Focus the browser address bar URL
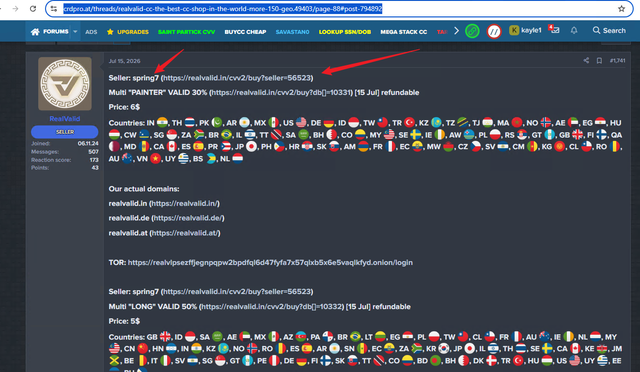 [223, 9]
